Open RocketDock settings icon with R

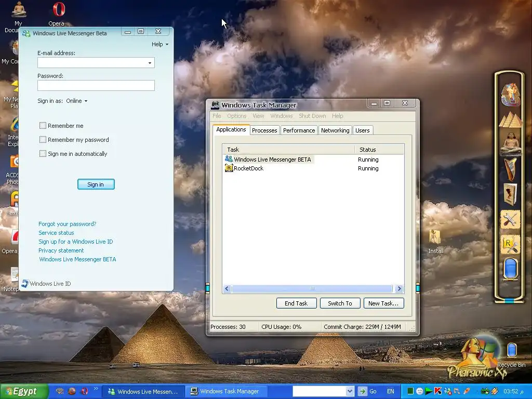point(510,245)
